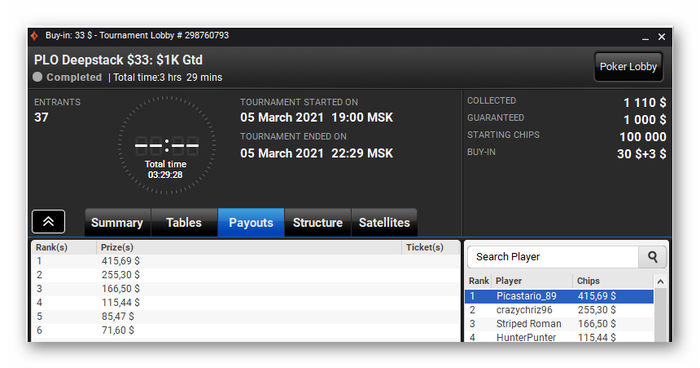Close the tournament lobby window
This screenshot has height=368, width=700.
point(662,37)
